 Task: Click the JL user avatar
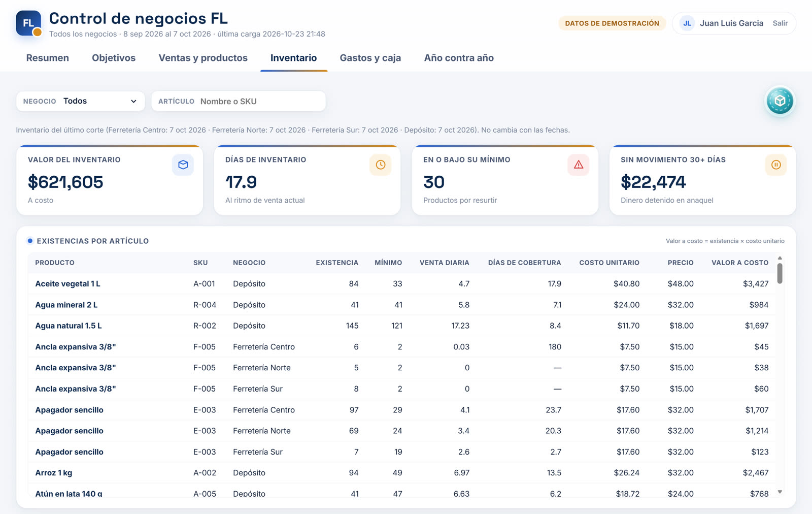[687, 23]
